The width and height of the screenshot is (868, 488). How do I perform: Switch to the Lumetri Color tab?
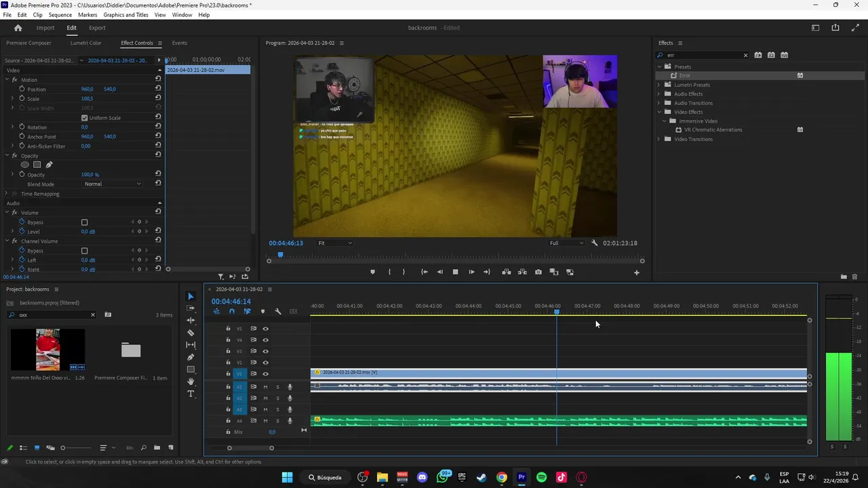[85, 43]
